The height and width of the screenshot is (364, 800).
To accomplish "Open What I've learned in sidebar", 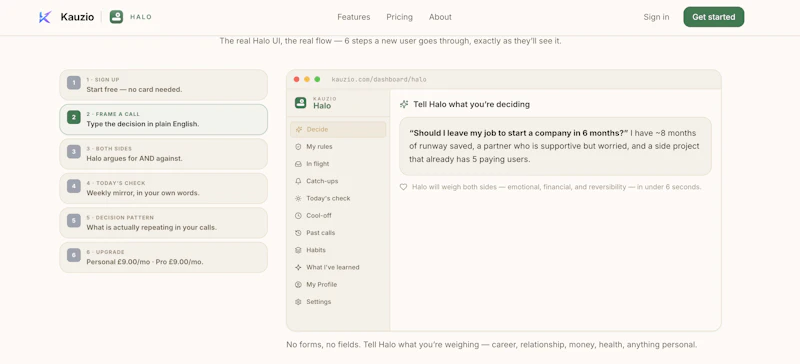I will [x=338, y=268].
